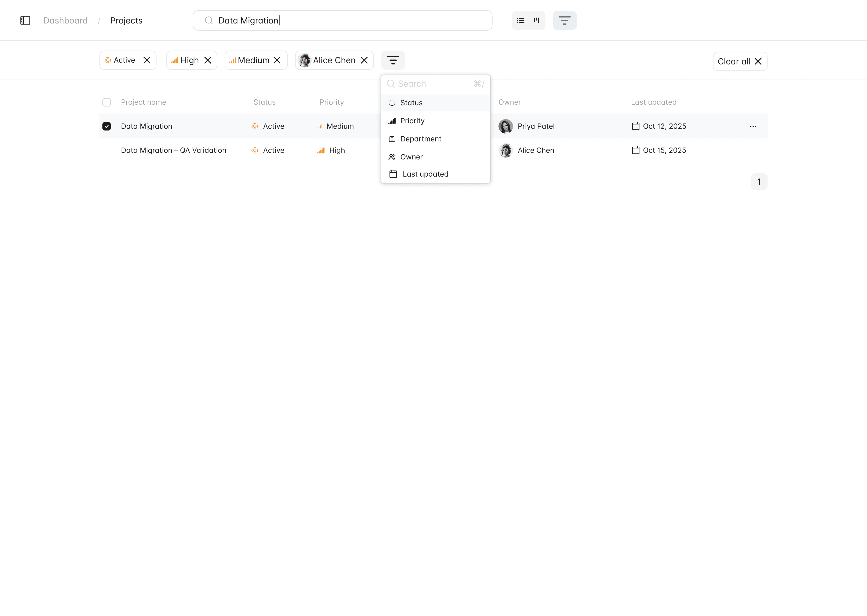This screenshot has width=867, height=616.
Task: Open row actions for Data Migration
Action: coord(753,126)
